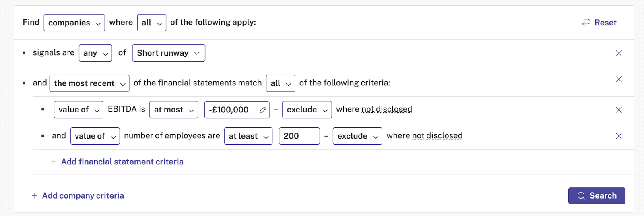644x216 pixels.
Task: Click Add financial statement criteria link
Action: pos(122,162)
